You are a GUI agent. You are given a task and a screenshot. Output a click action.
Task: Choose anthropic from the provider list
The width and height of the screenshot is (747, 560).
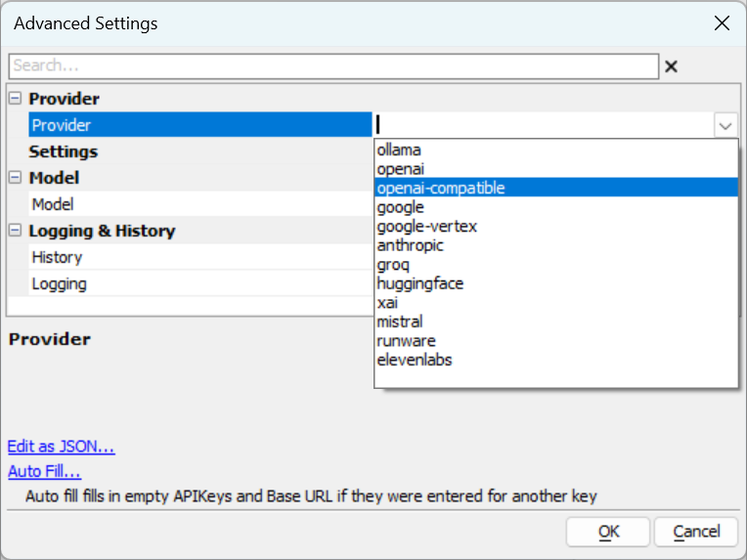pos(556,245)
